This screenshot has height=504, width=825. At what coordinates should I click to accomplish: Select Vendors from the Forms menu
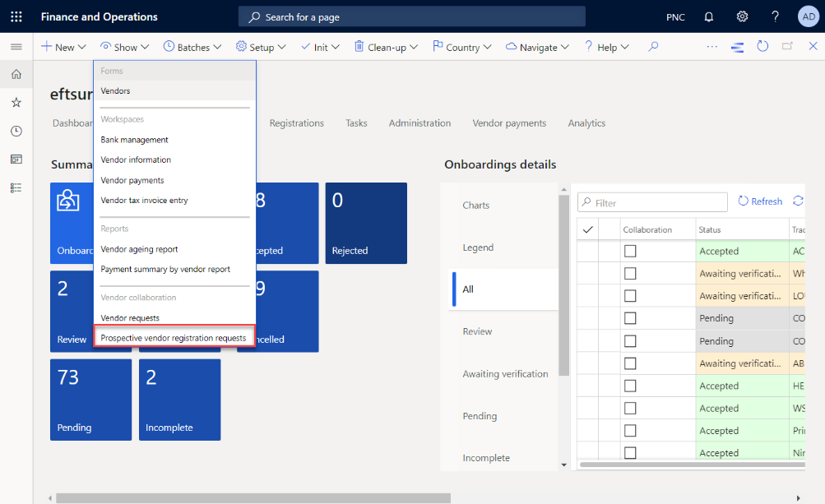coord(174,90)
